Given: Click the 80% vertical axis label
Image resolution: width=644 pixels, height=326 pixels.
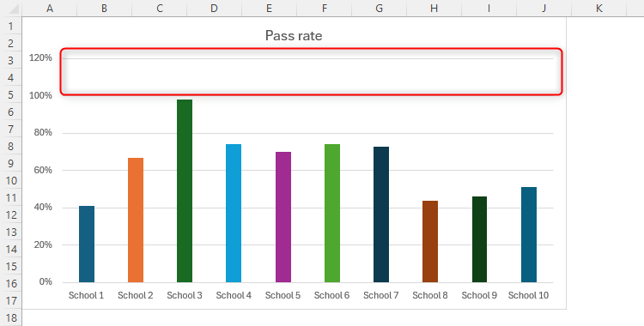Looking at the screenshot, I should (43, 133).
